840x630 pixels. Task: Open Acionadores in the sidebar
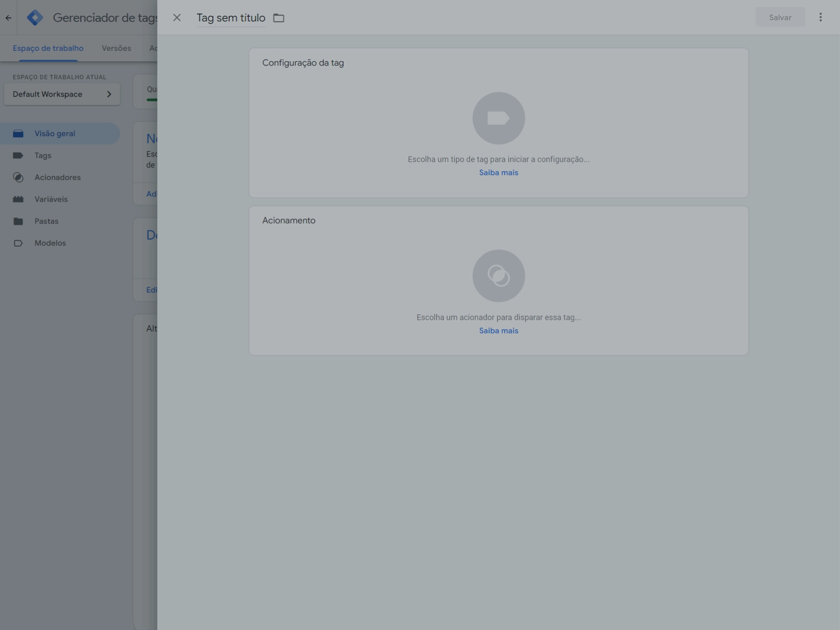[x=57, y=177]
